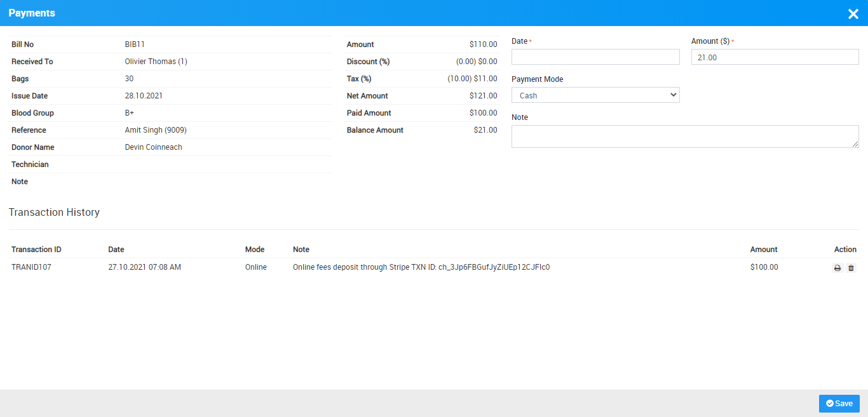Click issue date 28.10.2021
This screenshot has height=417, width=868.
tap(144, 96)
